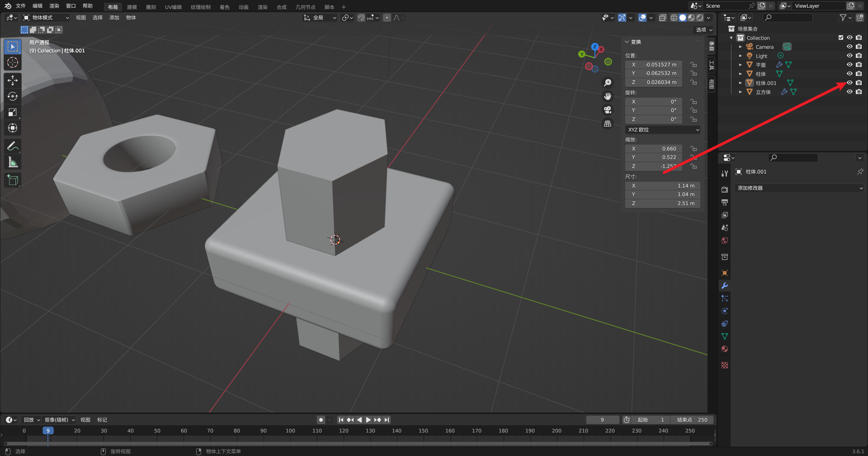Open the 物体模式 mode dropdown
This screenshot has width=868, height=456.
(46, 18)
